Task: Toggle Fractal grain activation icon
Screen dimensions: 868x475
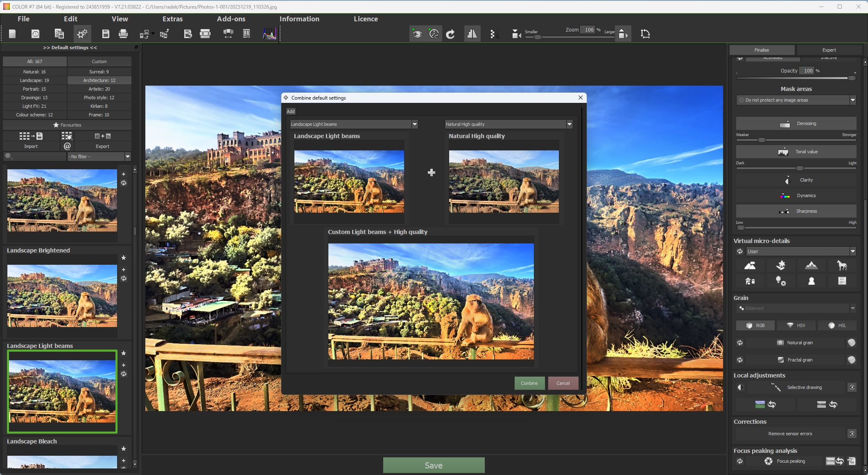Action: point(740,360)
